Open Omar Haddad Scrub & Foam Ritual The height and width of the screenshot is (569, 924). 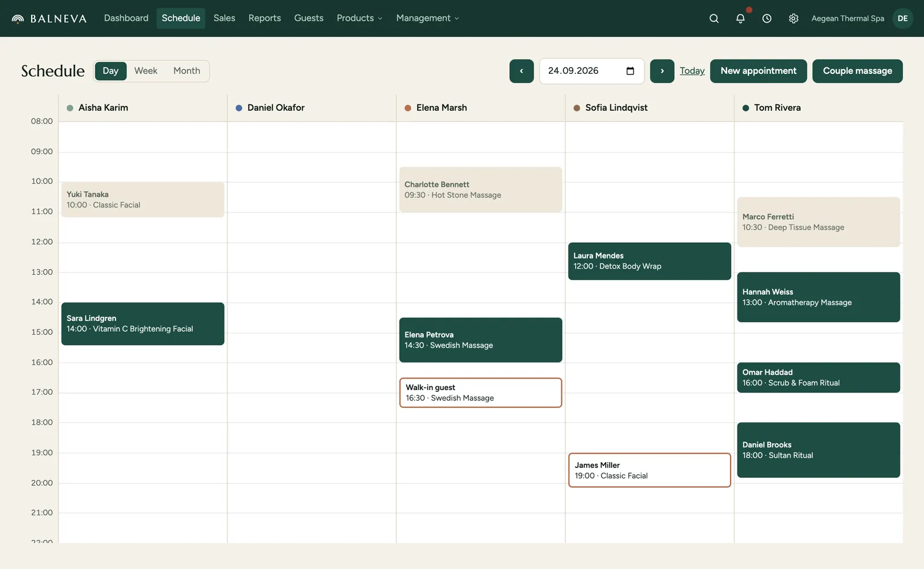818,377
